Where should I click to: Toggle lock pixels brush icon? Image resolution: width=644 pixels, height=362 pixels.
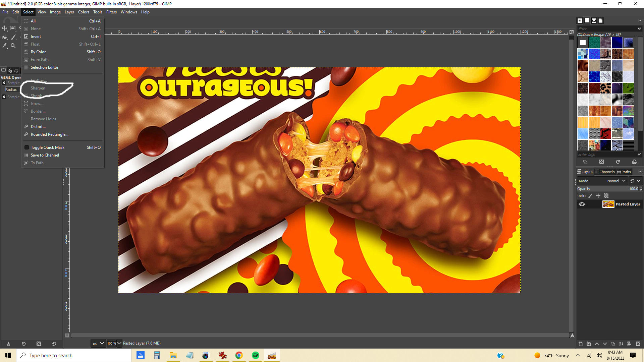[x=590, y=196]
